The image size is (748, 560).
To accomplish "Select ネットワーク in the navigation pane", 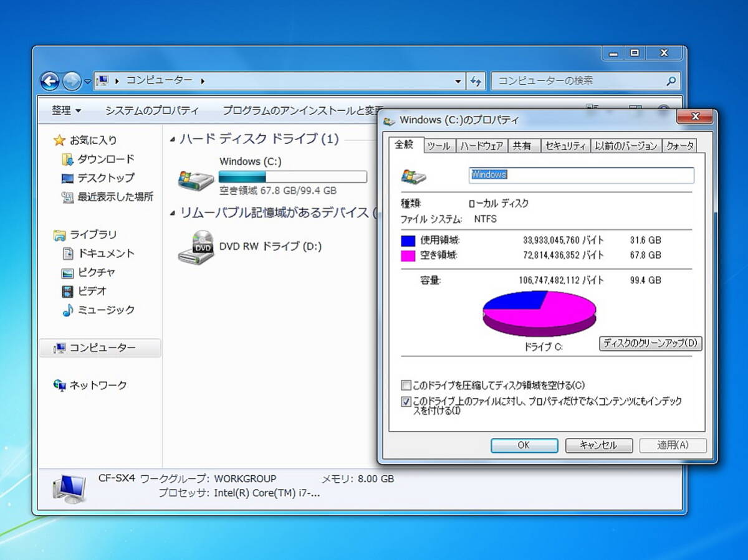I will click(x=90, y=385).
